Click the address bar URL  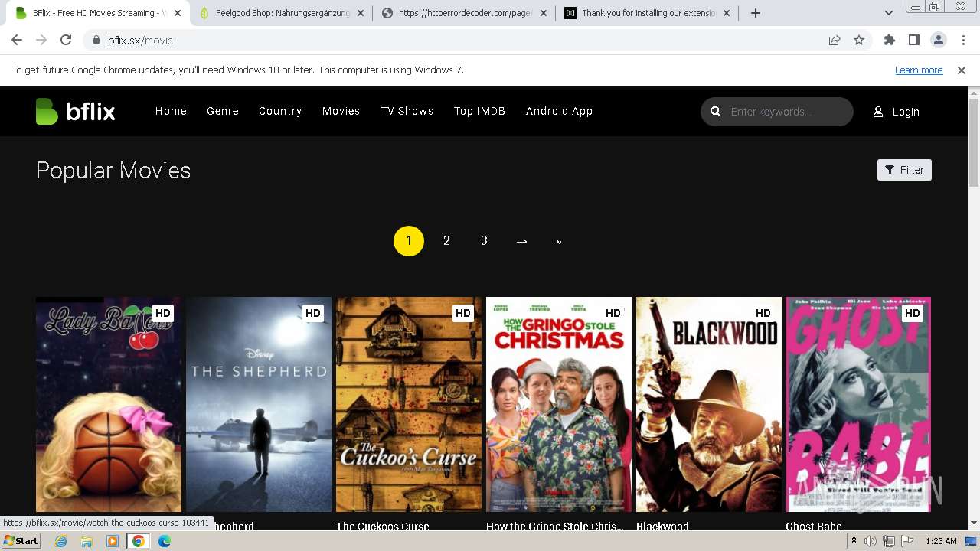coord(140,41)
